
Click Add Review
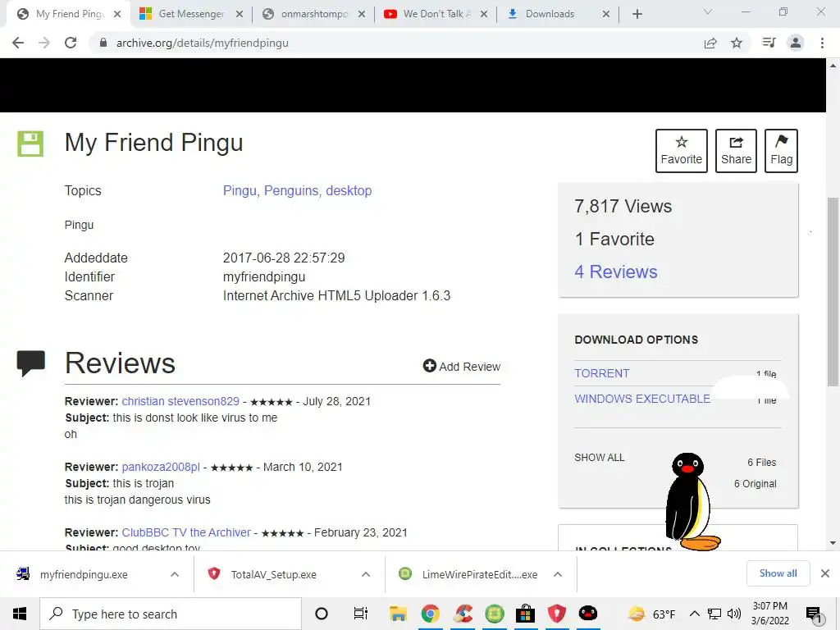[462, 367]
